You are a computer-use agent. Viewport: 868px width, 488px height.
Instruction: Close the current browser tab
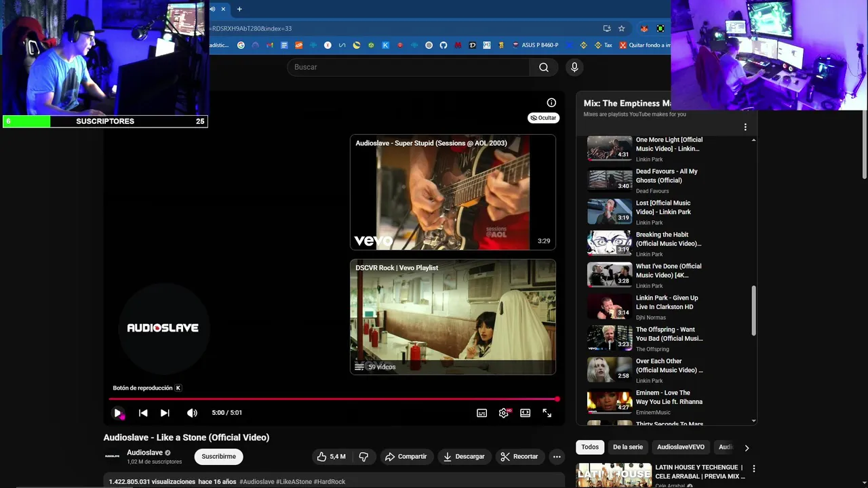(x=223, y=9)
